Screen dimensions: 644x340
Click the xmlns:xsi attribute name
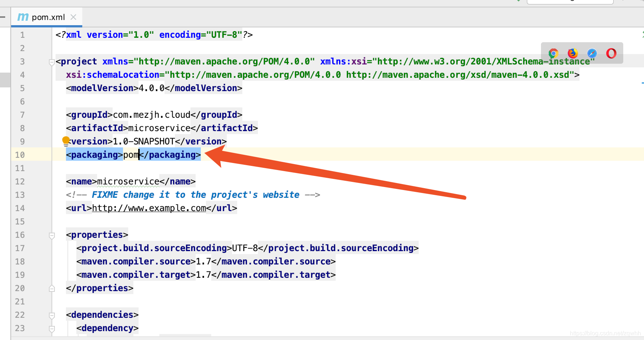[x=343, y=61]
